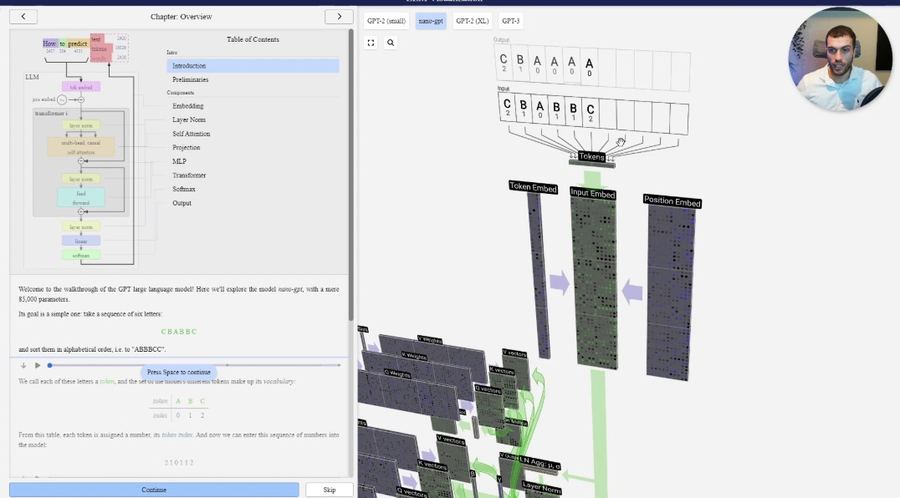
Task: Click the Tokens label in 3D view
Action: click(x=591, y=156)
